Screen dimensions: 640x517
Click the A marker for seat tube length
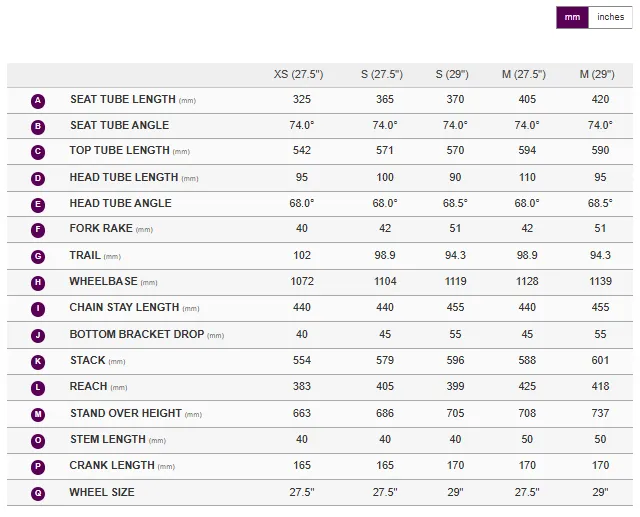38,101
